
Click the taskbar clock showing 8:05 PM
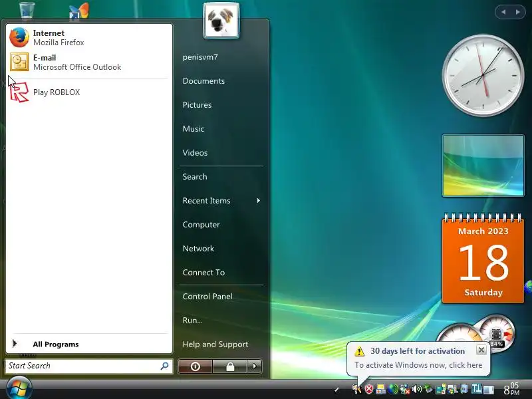(x=511, y=389)
